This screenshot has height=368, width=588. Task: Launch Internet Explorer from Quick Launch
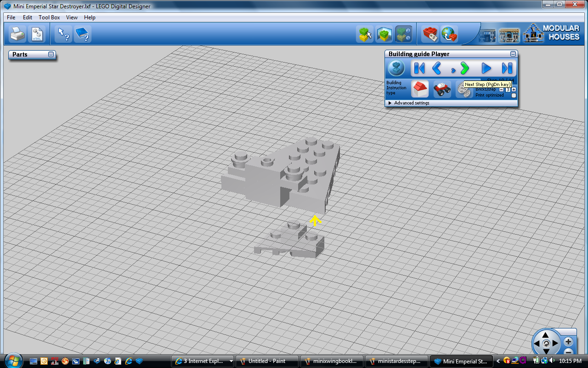[x=129, y=361]
